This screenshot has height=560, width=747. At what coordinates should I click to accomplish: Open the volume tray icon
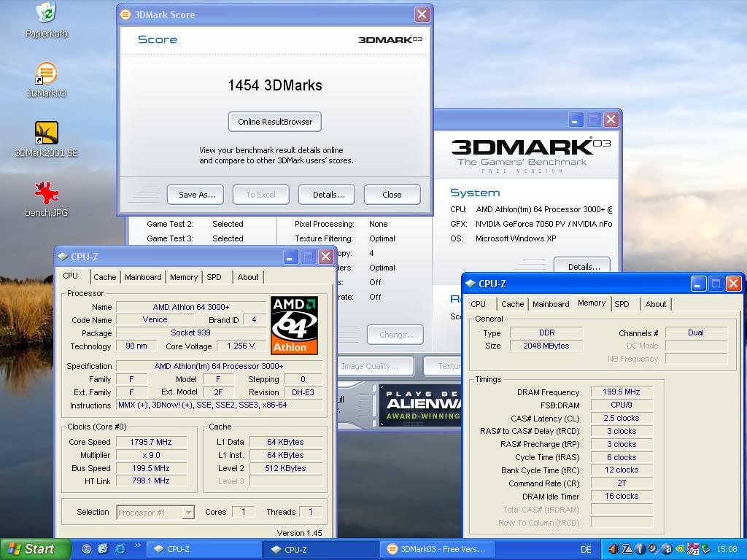(x=614, y=549)
